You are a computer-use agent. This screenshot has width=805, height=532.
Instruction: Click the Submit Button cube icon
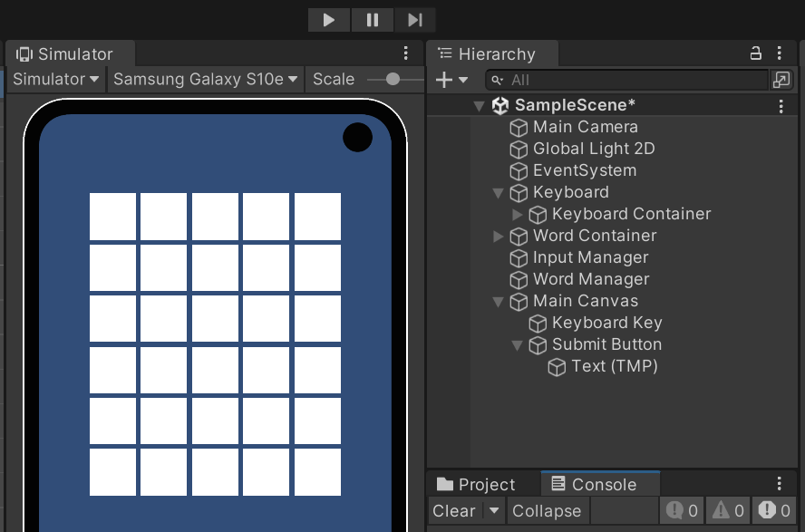[x=538, y=345]
